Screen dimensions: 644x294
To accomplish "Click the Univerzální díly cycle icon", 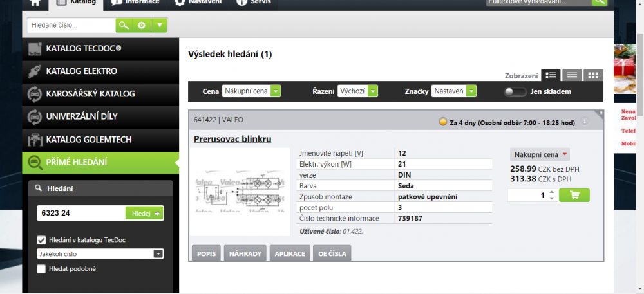I will point(35,117).
